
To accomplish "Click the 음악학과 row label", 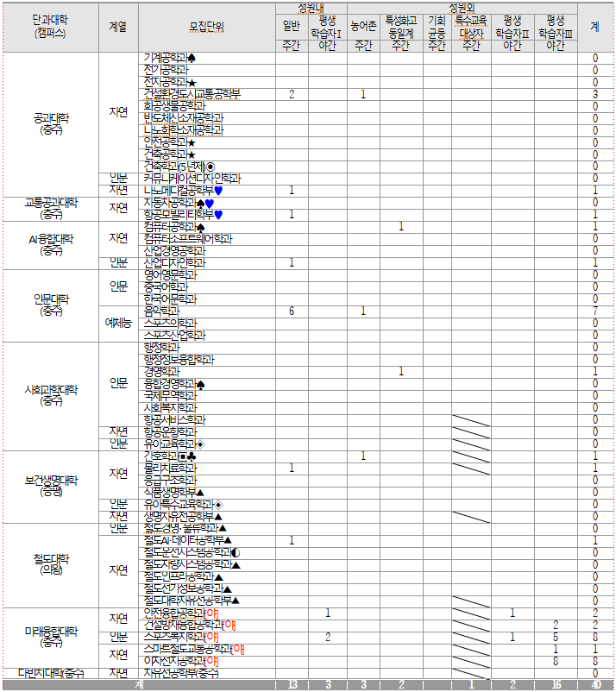I will (162, 311).
